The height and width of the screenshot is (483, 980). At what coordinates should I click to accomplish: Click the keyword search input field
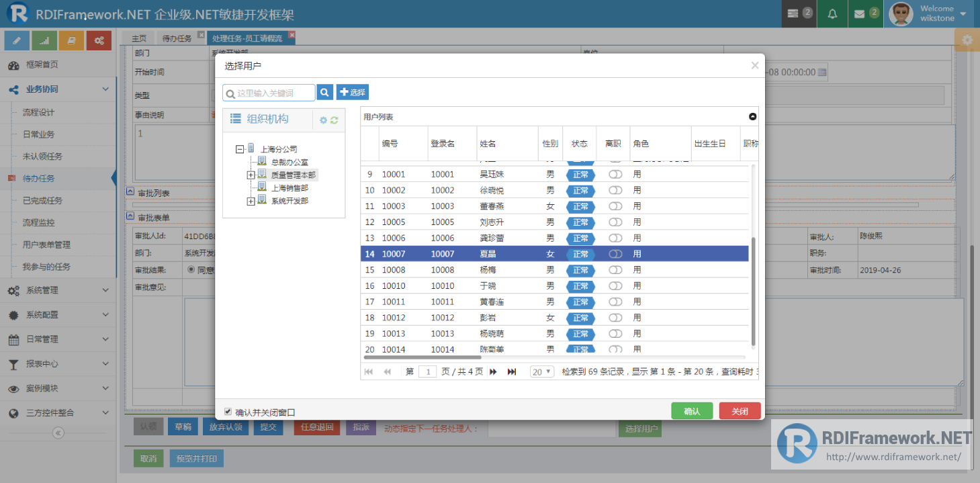(x=269, y=93)
